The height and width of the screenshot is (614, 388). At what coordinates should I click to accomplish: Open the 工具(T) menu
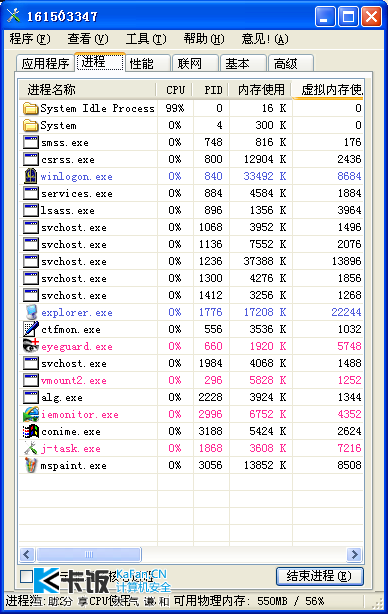[146, 39]
